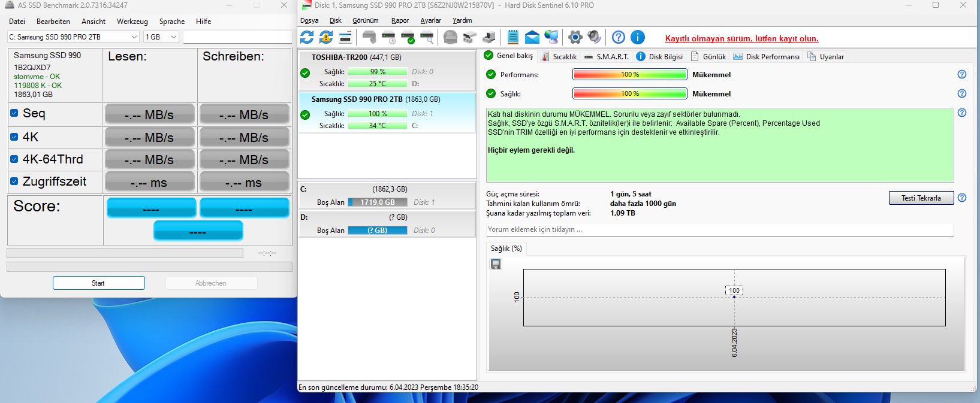The height and width of the screenshot is (403, 980).
Task: Click the computer tower and cubes toolbar icon
Action: [489, 37]
